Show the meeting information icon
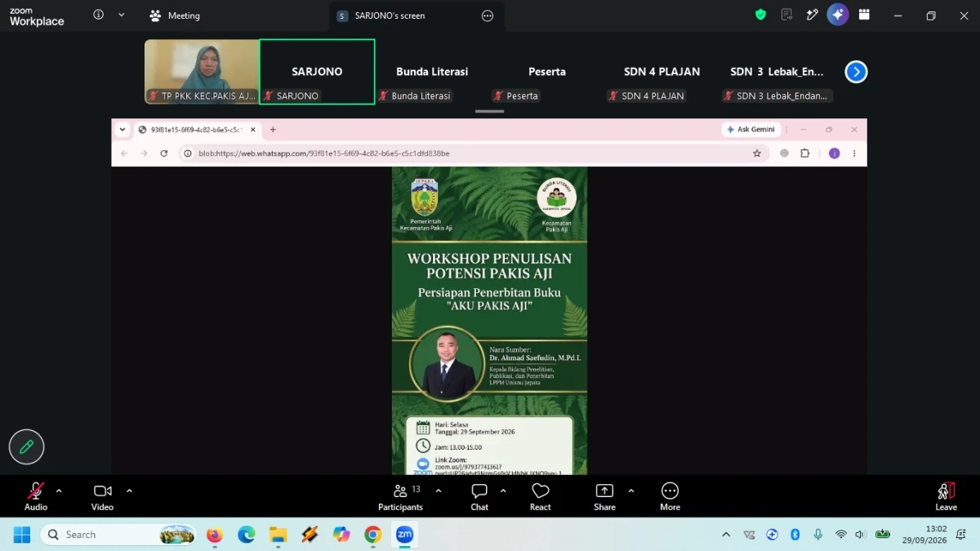980x551 pixels. pyautogui.click(x=99, y=15)
